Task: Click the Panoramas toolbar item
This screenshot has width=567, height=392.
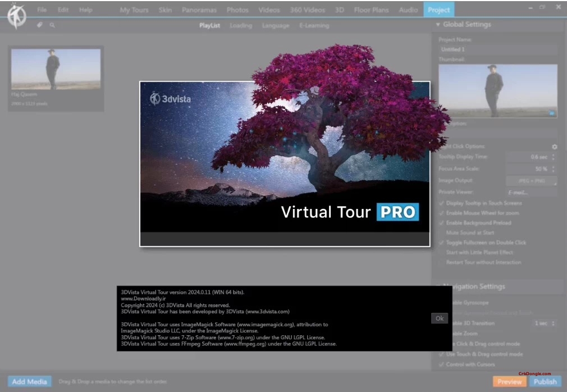Action: coord(199,10)
